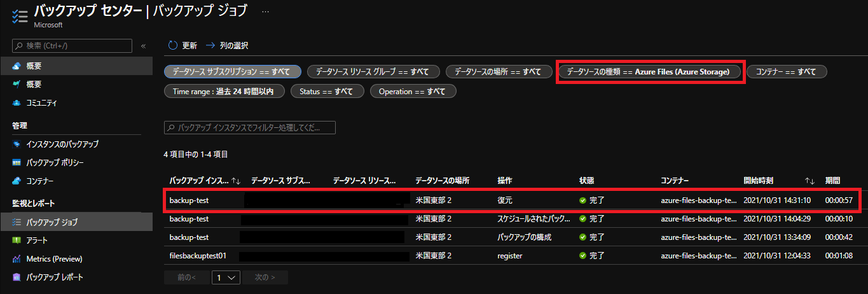The width and height of the screenshot is (868, 294).
Task: Focus the 検索 (Ctrl+/) sidebar search box
Action: (x=72, y=46)
